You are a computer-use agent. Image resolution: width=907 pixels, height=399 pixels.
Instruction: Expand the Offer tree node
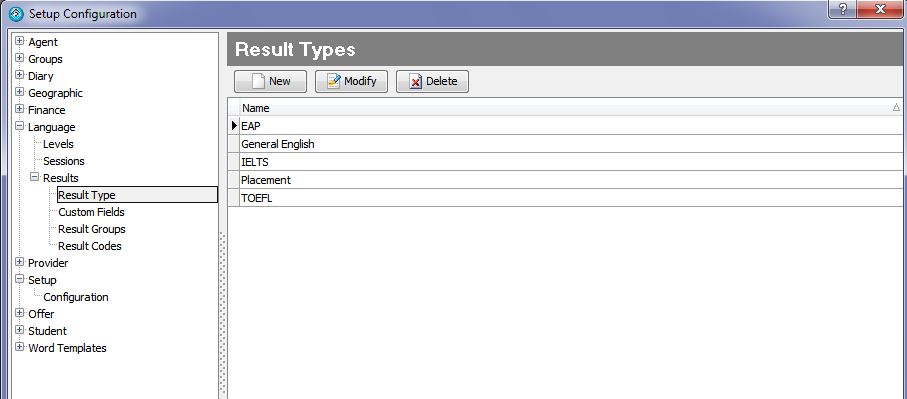tap(19, 313)
